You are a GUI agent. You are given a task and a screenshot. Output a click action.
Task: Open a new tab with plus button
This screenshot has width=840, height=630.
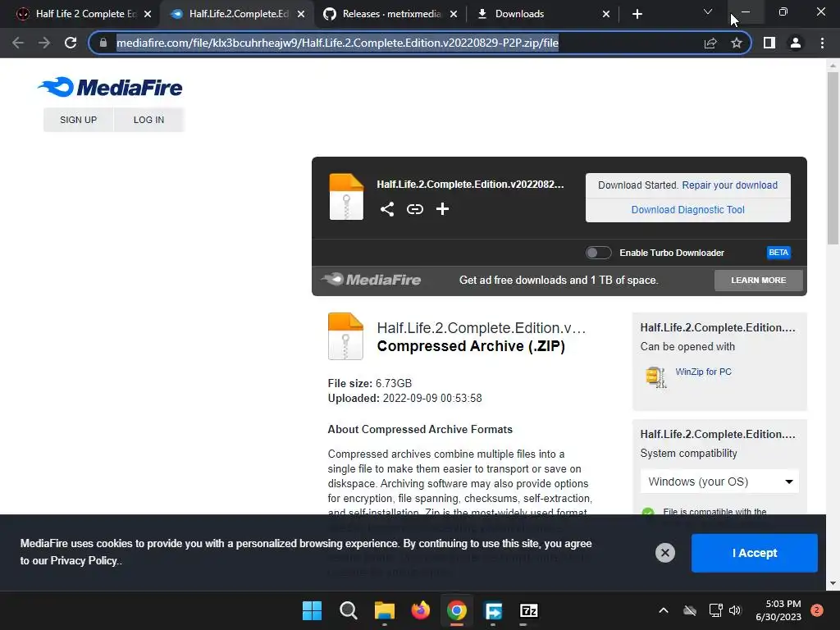pyautogui.click(x=637, y=14)
